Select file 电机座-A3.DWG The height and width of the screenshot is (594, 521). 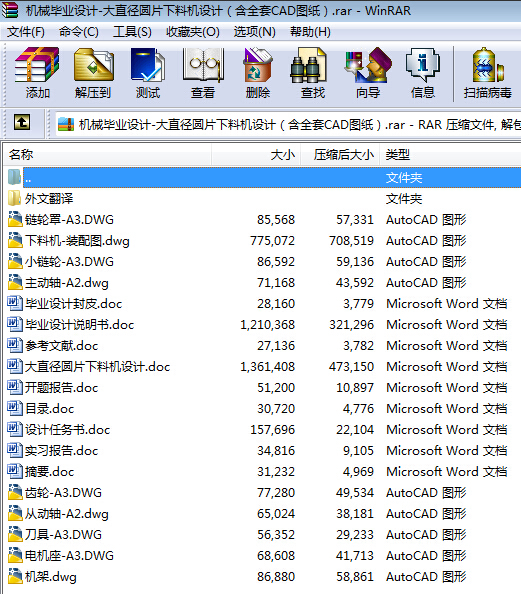69,555
